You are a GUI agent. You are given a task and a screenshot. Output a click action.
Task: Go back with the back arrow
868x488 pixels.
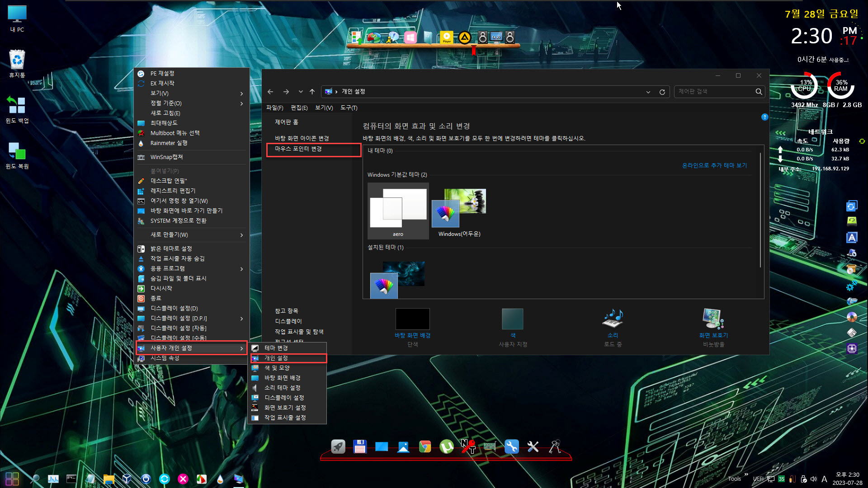pyautogui.click(x=270, y=92)
